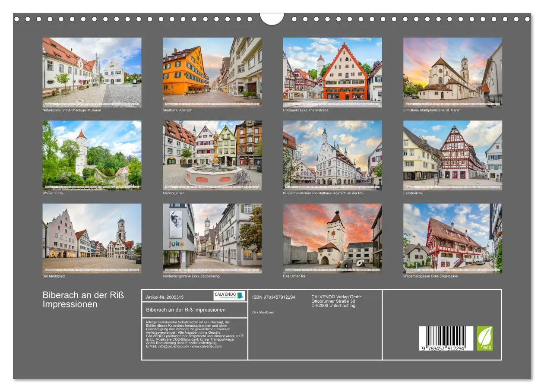
Task: Click caption 'Naturkunde und Archäologie Museum'
Action: click(72, 110)
